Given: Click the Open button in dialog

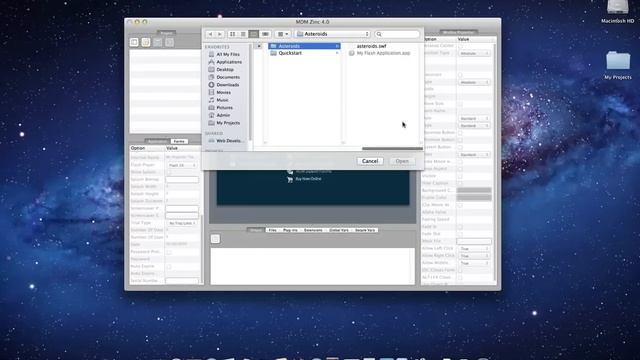Looking at the screenshot, I should (402, 161).
